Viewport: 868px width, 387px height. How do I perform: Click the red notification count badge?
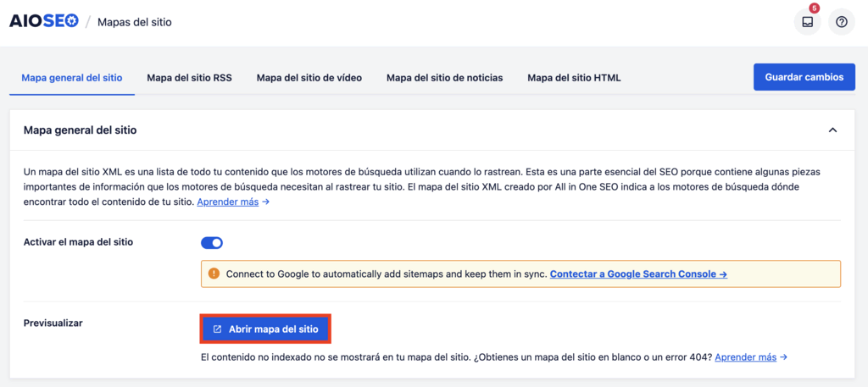pos(815,8)
